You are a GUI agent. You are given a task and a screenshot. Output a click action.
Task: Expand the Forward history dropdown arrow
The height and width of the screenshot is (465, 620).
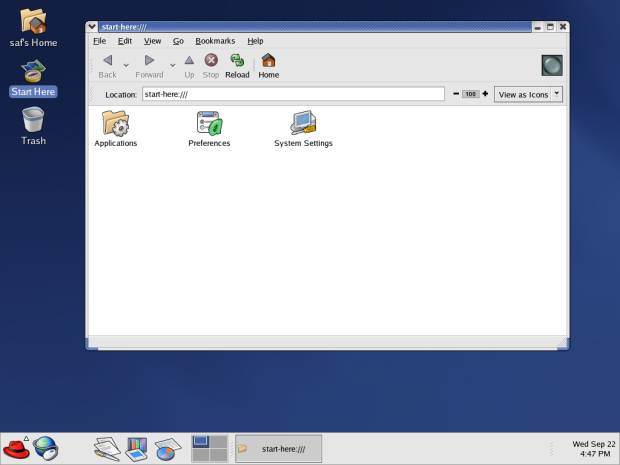[173, 65]
